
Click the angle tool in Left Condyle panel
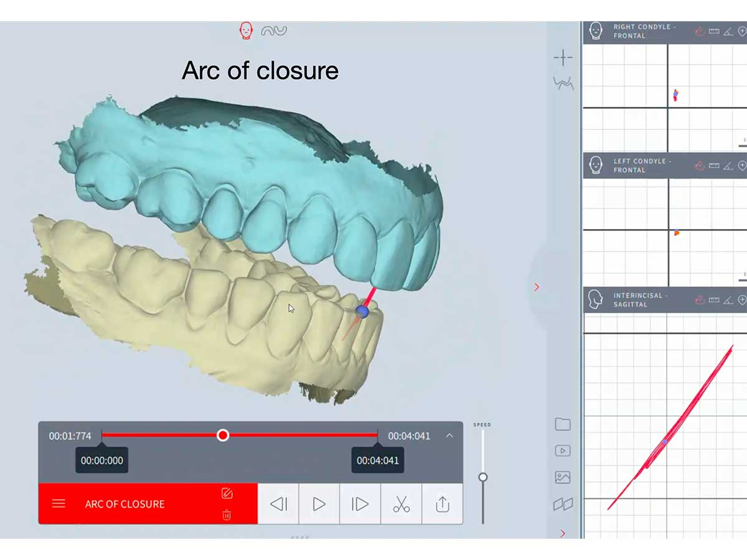tap(728, 166)
